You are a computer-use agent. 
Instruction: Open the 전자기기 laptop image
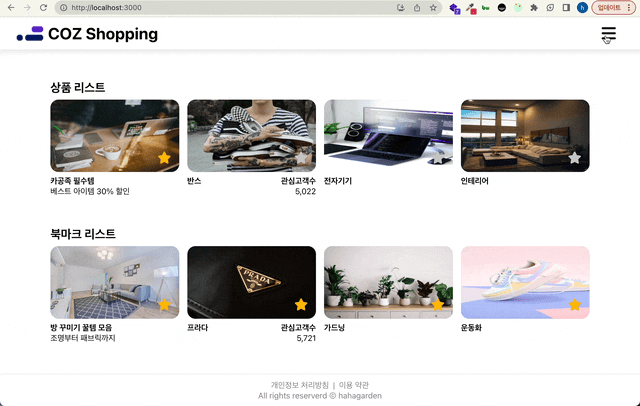[x=388, y=135]
